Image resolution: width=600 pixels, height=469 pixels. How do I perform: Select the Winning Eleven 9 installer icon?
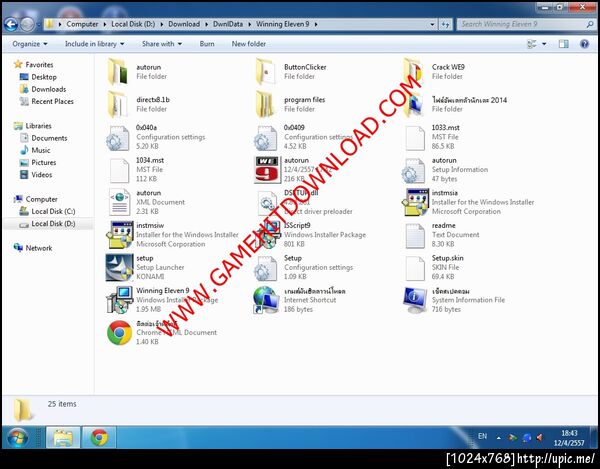pyautogui.click(x=119, y=300)
